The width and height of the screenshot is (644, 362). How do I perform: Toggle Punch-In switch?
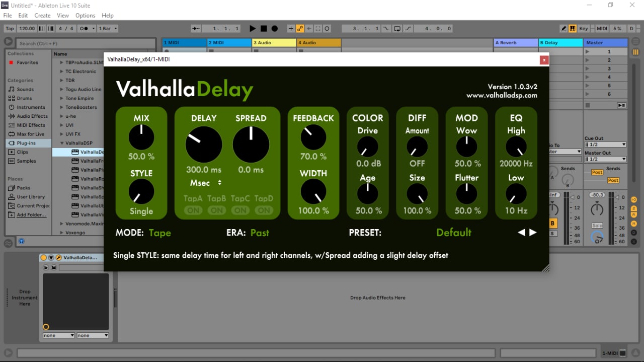click(386, 29)
